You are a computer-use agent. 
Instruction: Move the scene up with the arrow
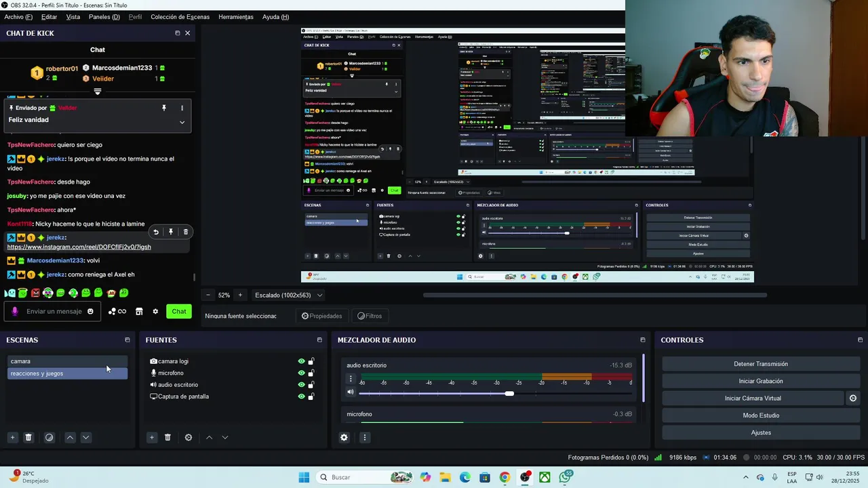[x=70, y=438]
